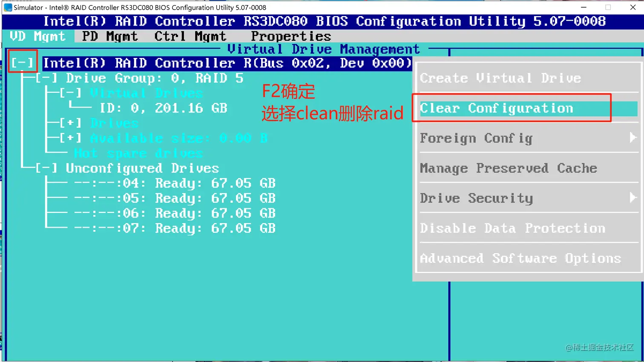Collapse the Virtual Drives node
This screenshot has height=362, width=644.
pos(71,93)
